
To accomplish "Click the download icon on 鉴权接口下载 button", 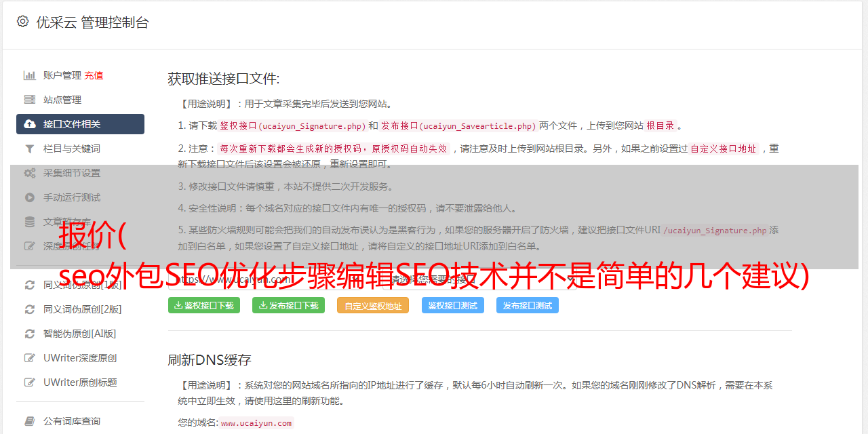I will click(x=178, y=305).
